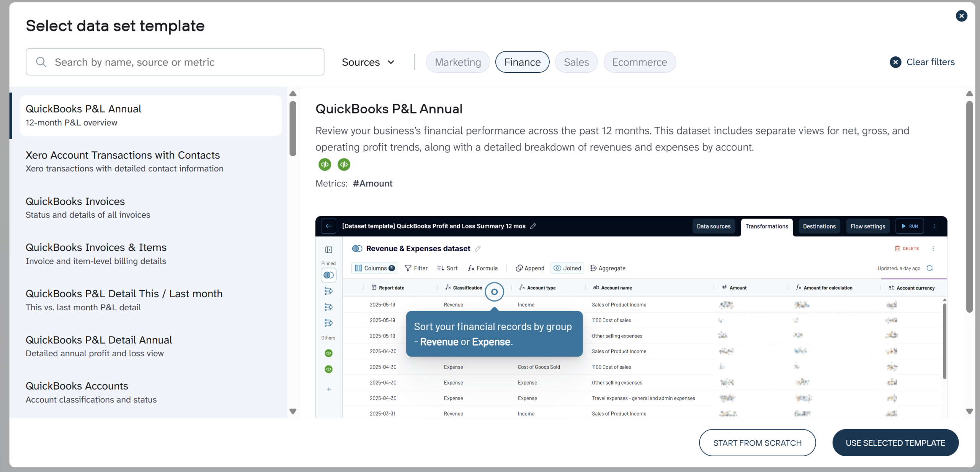980x472 pixels.
Task: Open the three-dot menu beside DELETE
Action: (x=933, y=248)
